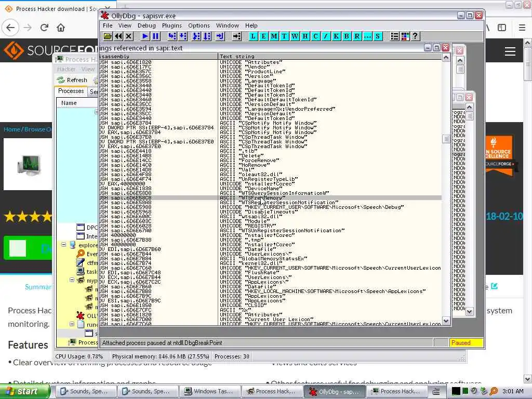Open the OllyDbg View menu

tap(125, 25)
